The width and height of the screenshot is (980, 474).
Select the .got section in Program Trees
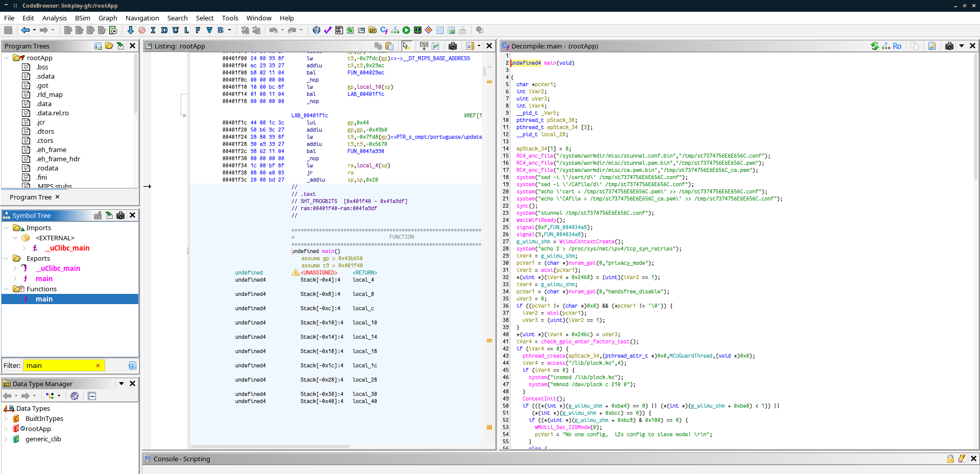(42, 85)
